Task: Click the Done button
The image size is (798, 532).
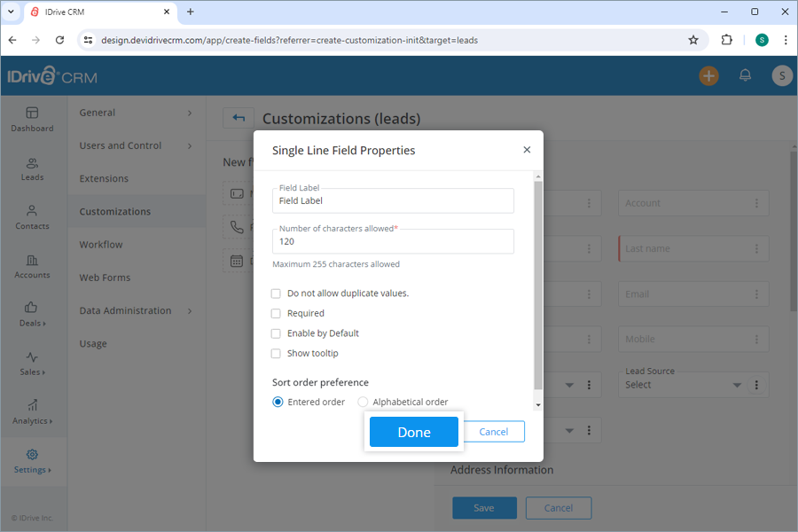Action: tap(413, 432)
